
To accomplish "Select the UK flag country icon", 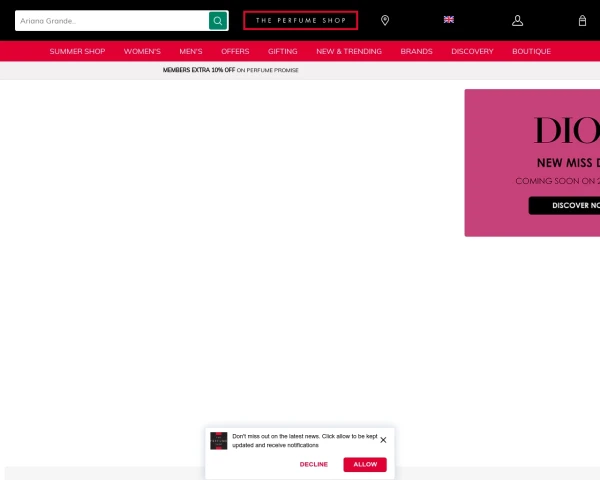I will pyautogui.click(x=449, y=20).
